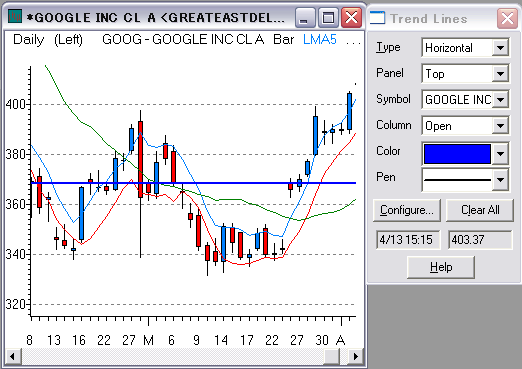Image resolution: width=522 pixels, height=369 pixels.
Task: Open the Type dropdown showing Horizontal
Action: point(500,48)
